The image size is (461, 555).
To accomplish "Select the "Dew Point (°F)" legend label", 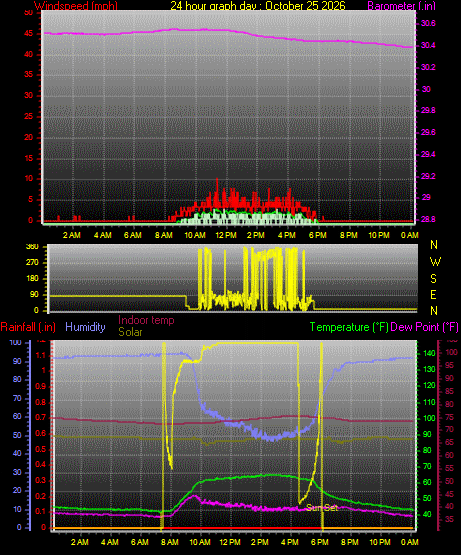I will click(424, 327).
